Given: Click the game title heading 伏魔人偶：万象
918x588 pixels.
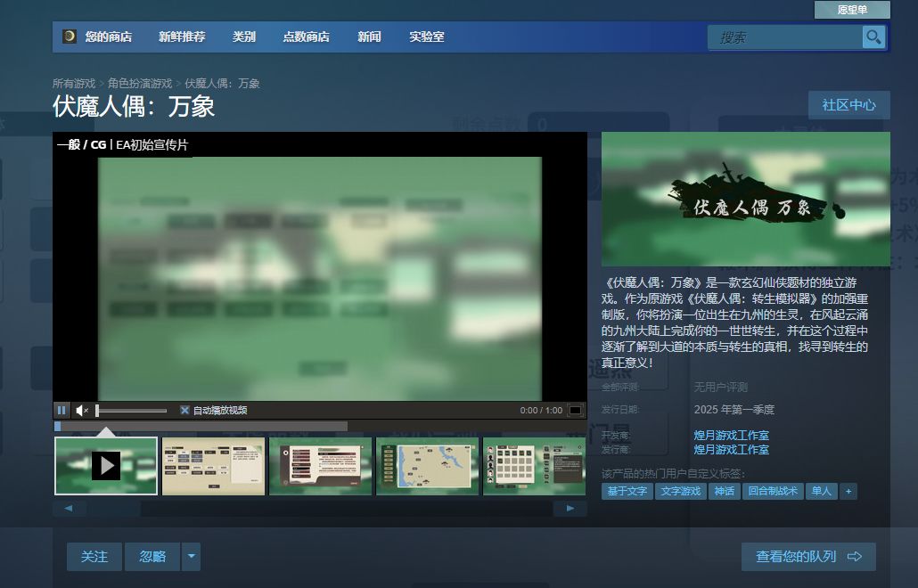Looking at the screenshot, I should click(x=134, y=107).
